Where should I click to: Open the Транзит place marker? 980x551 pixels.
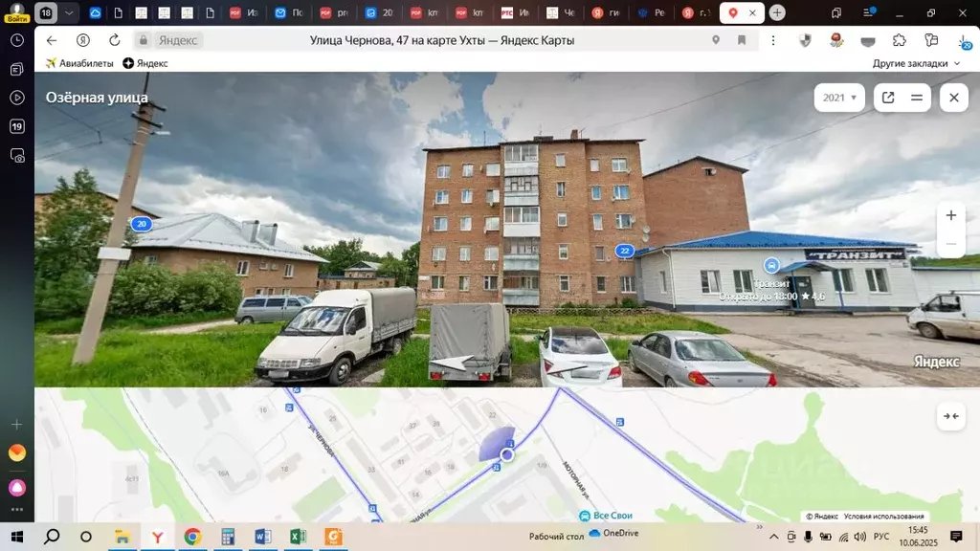pyautogui.click(x=772, y=265)
